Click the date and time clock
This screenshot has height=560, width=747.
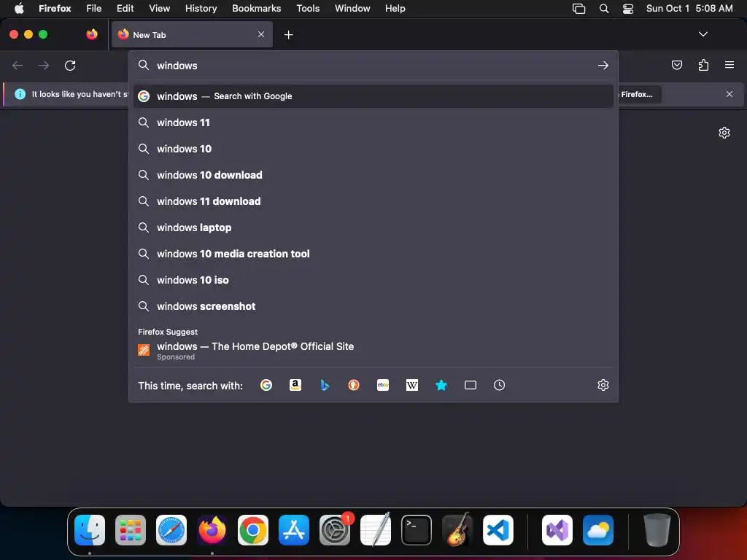(x=689, y=8)
